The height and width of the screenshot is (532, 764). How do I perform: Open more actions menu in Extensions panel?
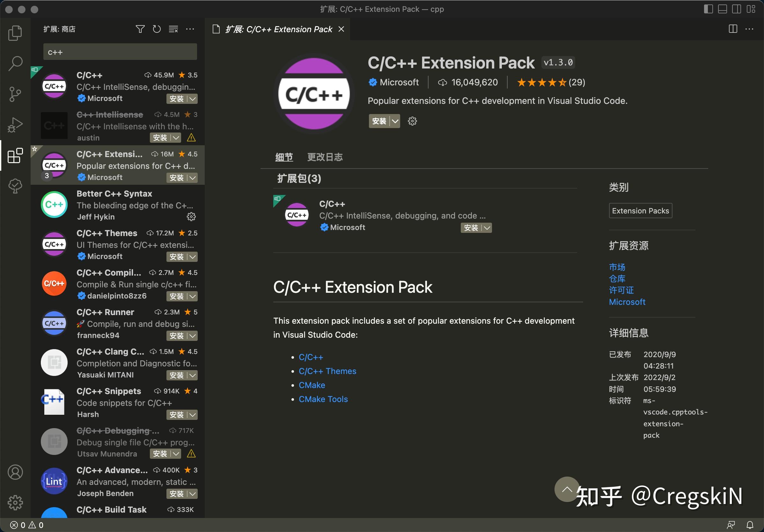coord(190,29)
